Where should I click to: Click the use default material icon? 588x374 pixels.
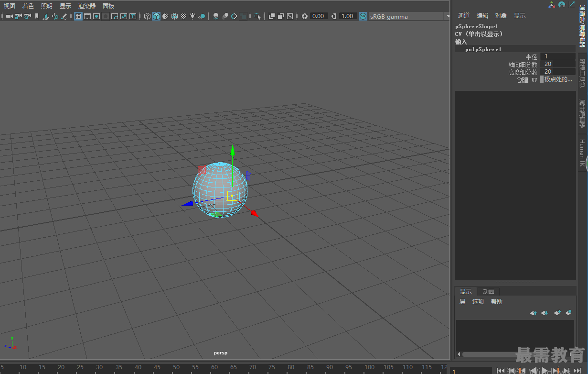(x=165, y=16)
